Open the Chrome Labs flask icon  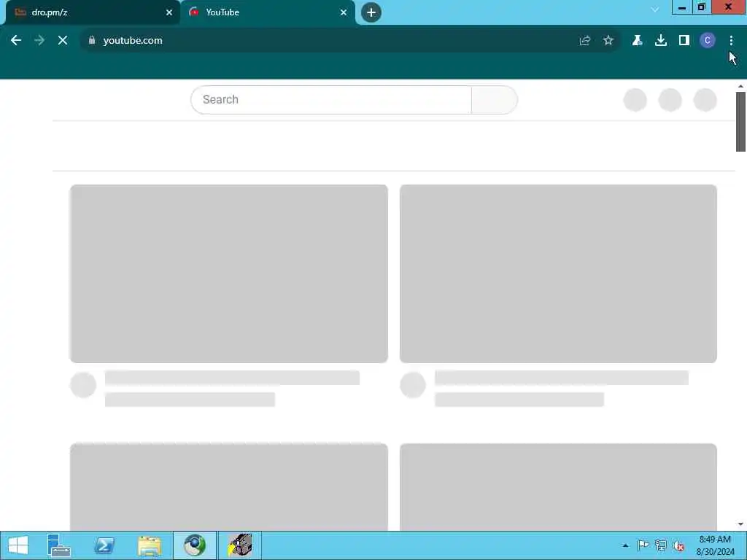637,41
